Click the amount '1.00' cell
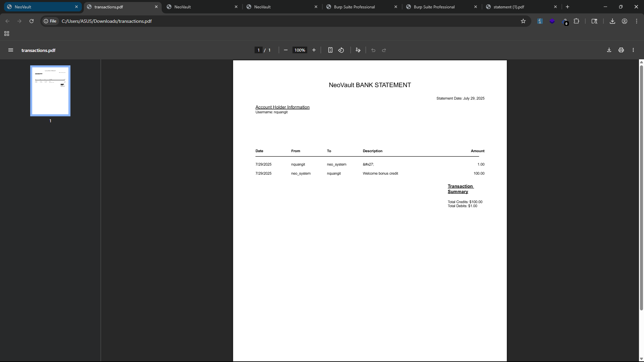644x362 pixels. pyautogui.click(x=481, y=165)
